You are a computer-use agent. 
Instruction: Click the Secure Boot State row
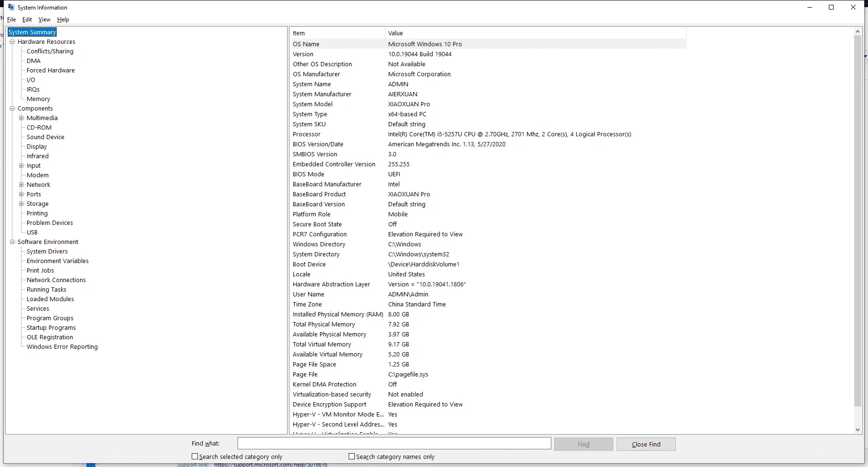[x=488, y=224]
